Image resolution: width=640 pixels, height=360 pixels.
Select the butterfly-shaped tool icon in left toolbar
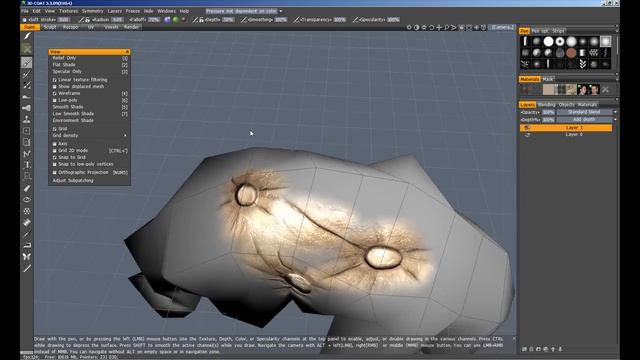click(x=27, y=256)
